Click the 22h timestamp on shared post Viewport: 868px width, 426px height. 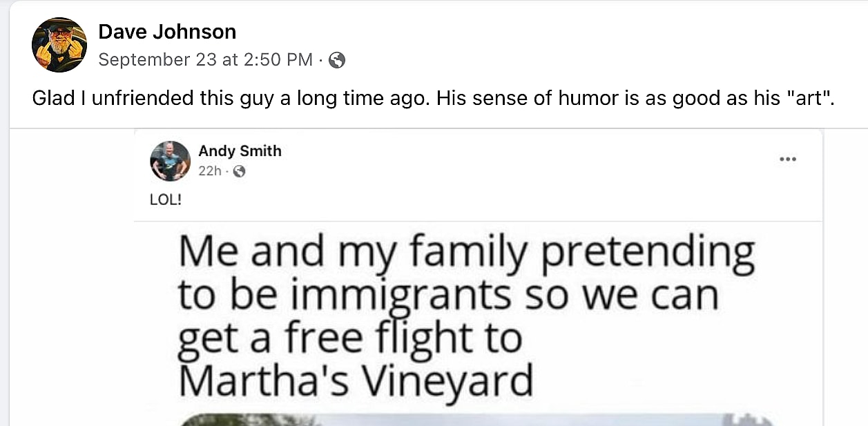(209, 171)
